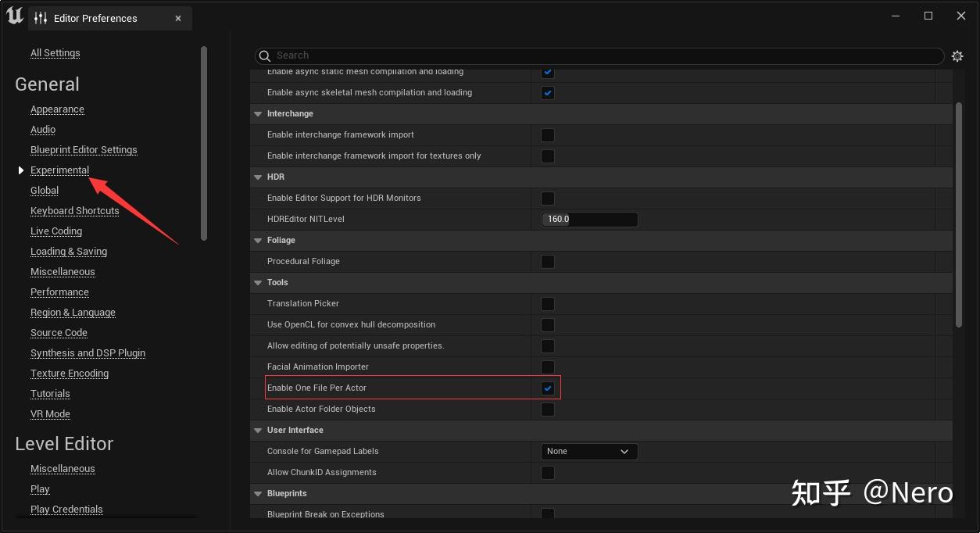
Task: Open Keyboard Shortcuts settings page
Action: pos(75,211)
